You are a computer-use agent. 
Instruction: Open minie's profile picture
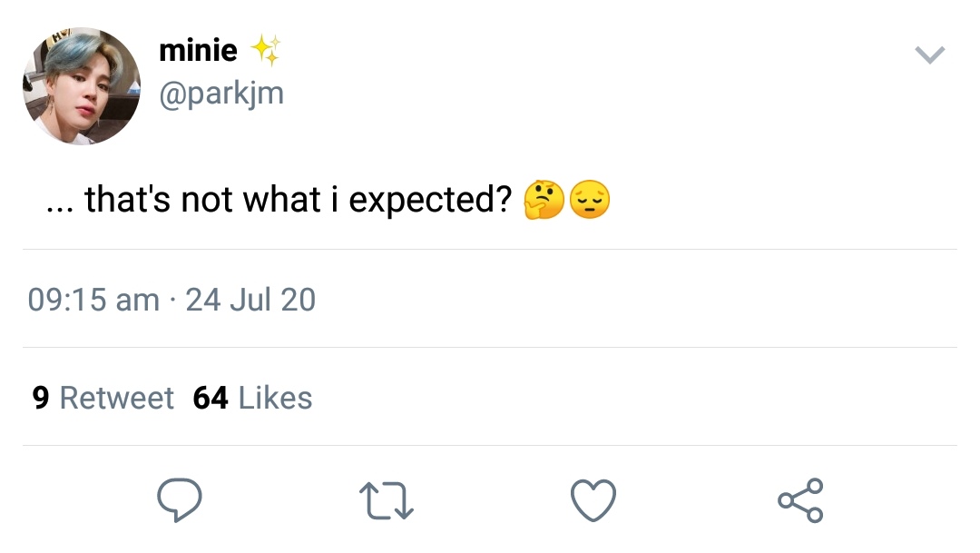click(82, 86)
